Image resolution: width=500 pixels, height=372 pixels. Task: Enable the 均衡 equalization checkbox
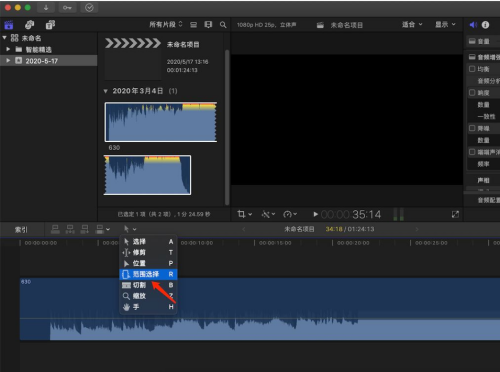472,69
